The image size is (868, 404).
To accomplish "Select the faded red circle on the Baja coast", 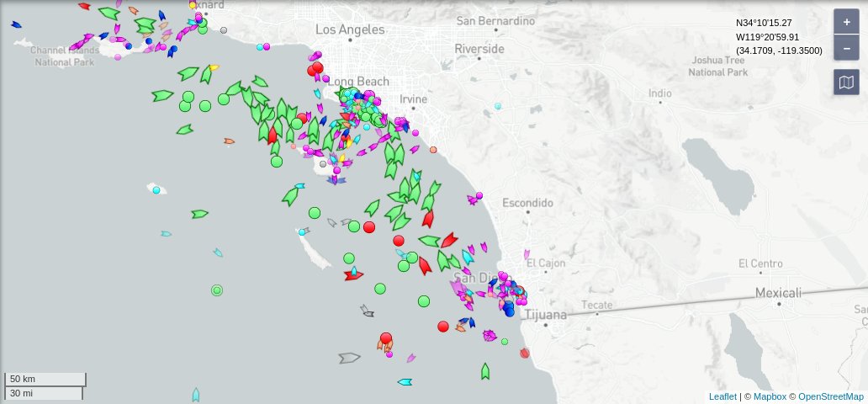I will 524,353.
